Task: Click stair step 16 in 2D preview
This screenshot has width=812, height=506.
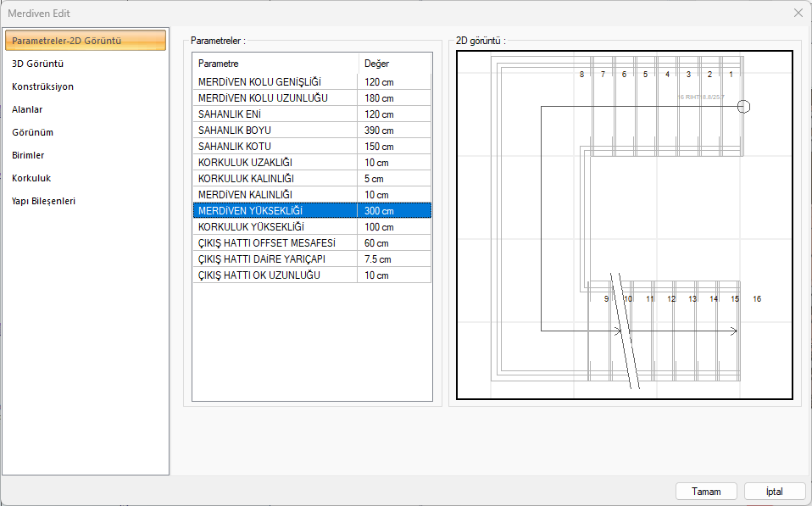Action: click(x=757, y=299)
